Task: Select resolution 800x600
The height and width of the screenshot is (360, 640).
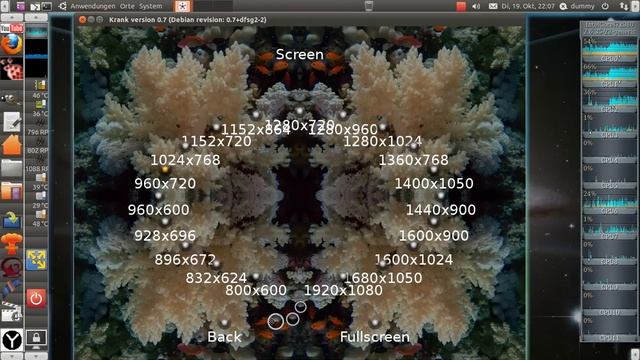Action: pos(256,290)
